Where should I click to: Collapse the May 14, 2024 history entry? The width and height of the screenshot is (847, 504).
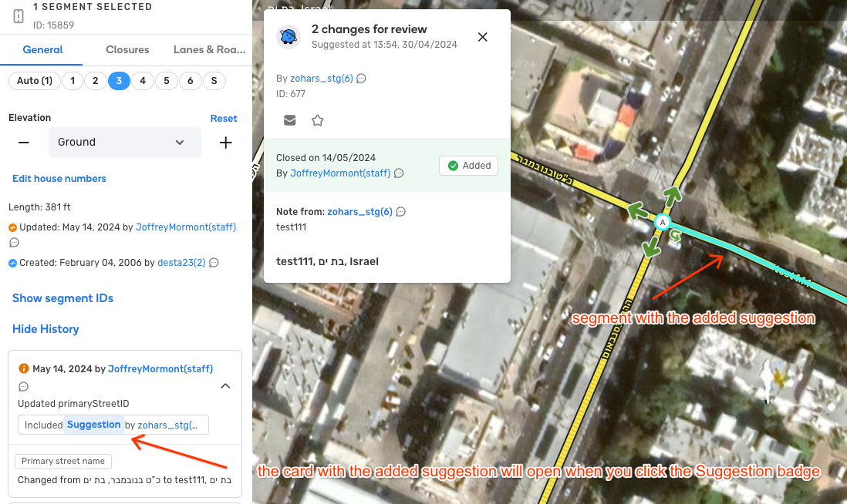tap(225, 386)
